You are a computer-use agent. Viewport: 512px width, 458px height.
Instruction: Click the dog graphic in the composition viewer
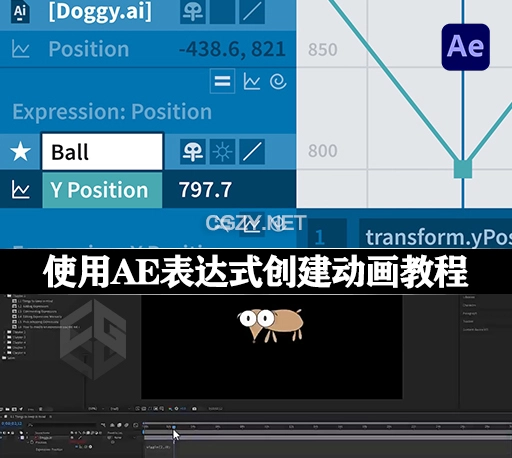pos(271,325)
